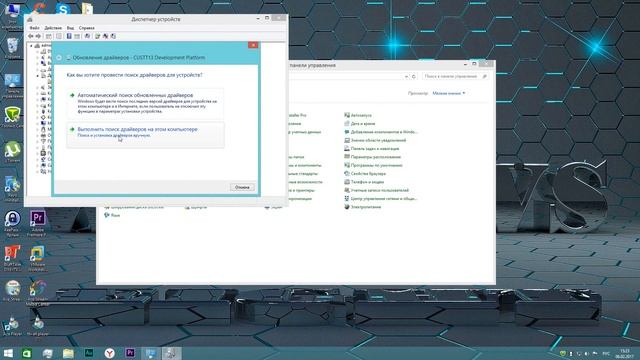Choose automatic search for updated drivers
The width and height of the screenshot is (640, 360).
pyautogui.click(x=145, y=103)
